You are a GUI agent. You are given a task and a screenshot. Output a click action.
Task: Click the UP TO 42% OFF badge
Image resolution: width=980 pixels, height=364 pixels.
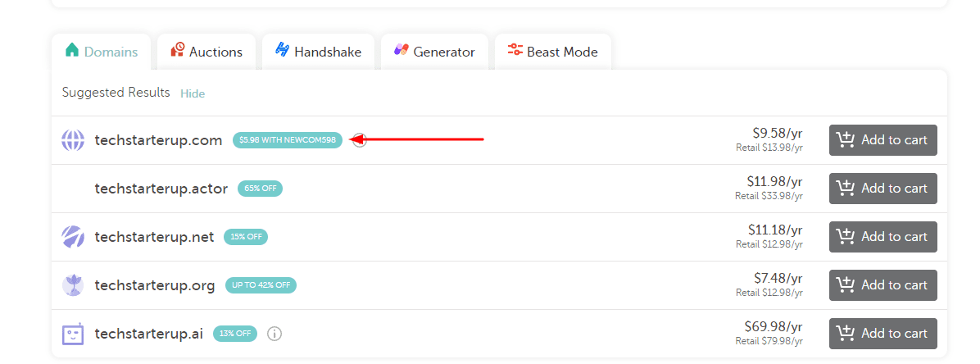click(261, 285)
